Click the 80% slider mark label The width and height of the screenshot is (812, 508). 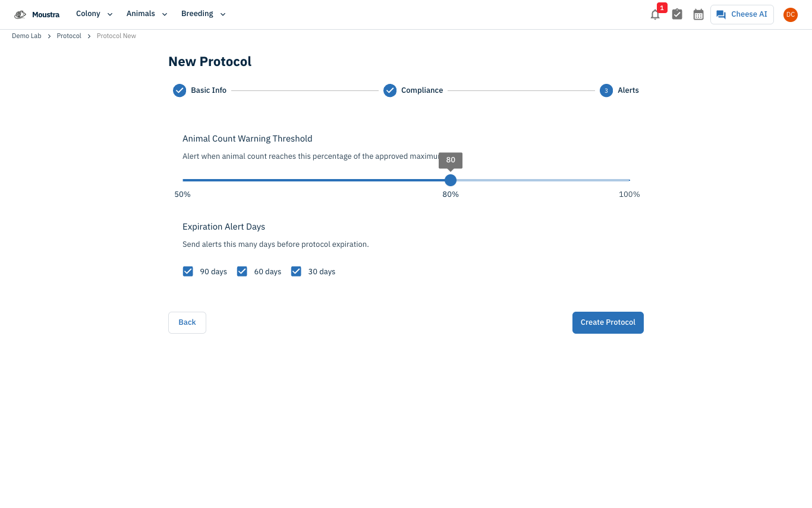point(451,195)
